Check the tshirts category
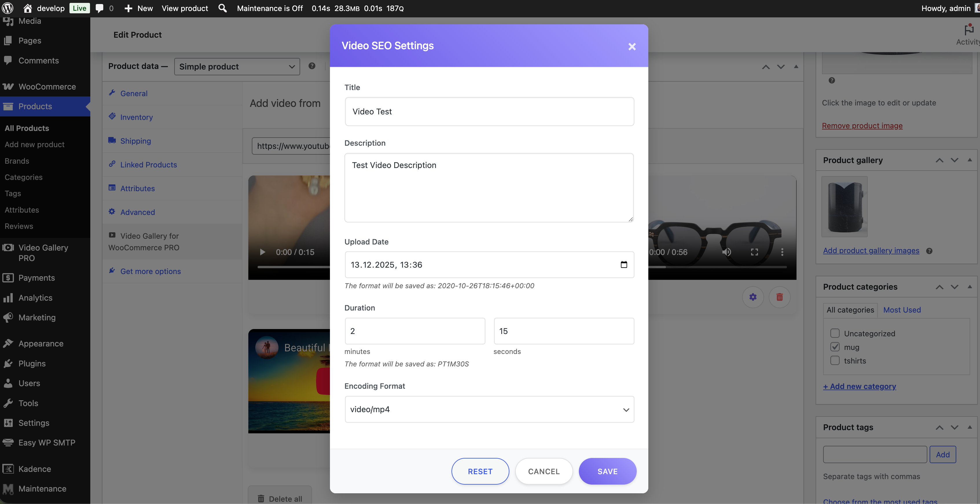Image resolution: width=980 pixels, height=504 pixels. 835,361
